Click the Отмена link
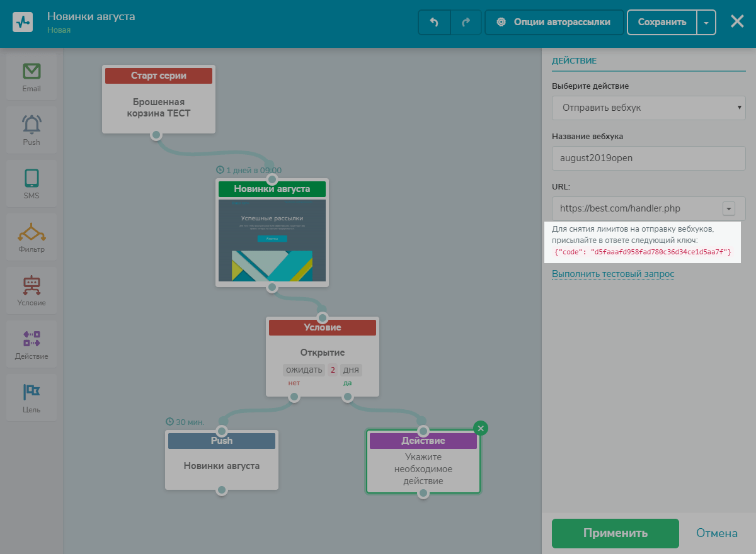This screenshot has height=554, width=756. coord(716,533)
